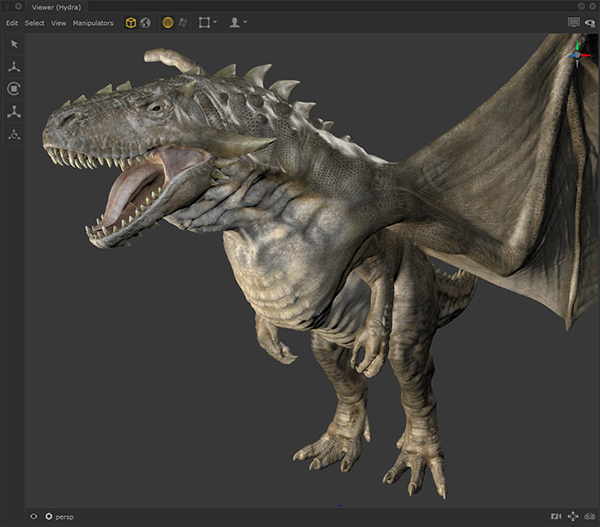Switch to the Viewer (Hydra) tab
600x527 pixels.
pos(57,6)
